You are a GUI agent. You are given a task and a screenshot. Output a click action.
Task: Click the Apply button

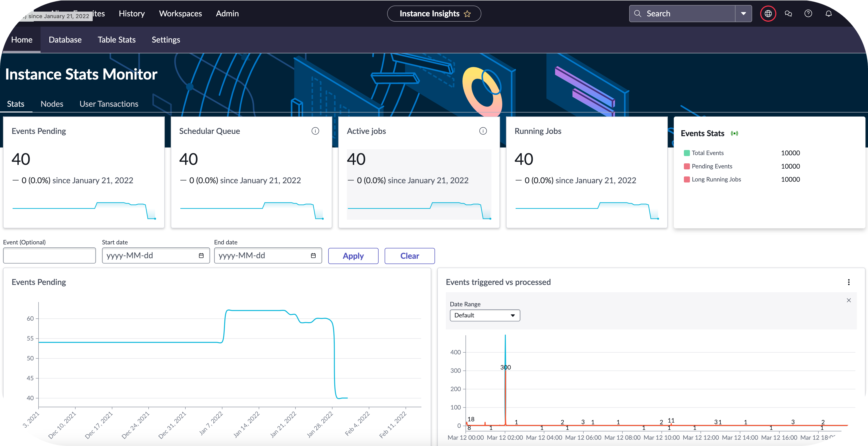(x=353, y=256)
